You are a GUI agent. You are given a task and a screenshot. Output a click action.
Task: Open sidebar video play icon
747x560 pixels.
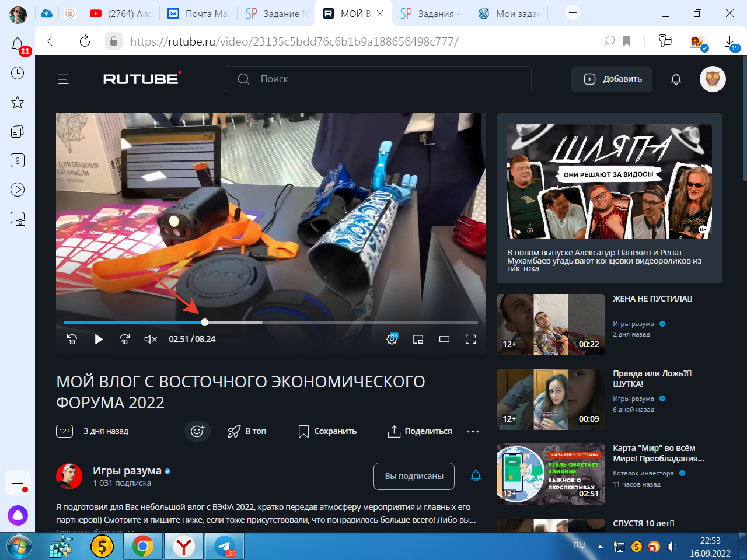tap(18, 190)
